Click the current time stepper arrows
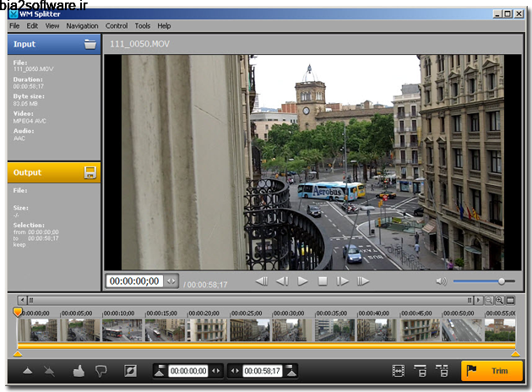This screenshot has width=532, height=392. click(171, 281)
